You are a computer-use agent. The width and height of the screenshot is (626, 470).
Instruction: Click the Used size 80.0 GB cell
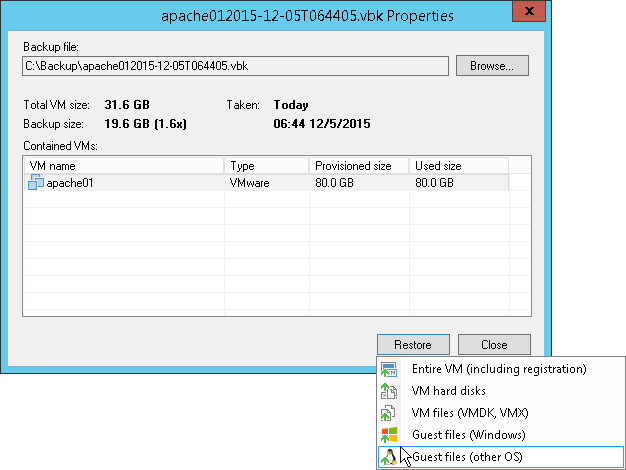(x=434, y=183)
